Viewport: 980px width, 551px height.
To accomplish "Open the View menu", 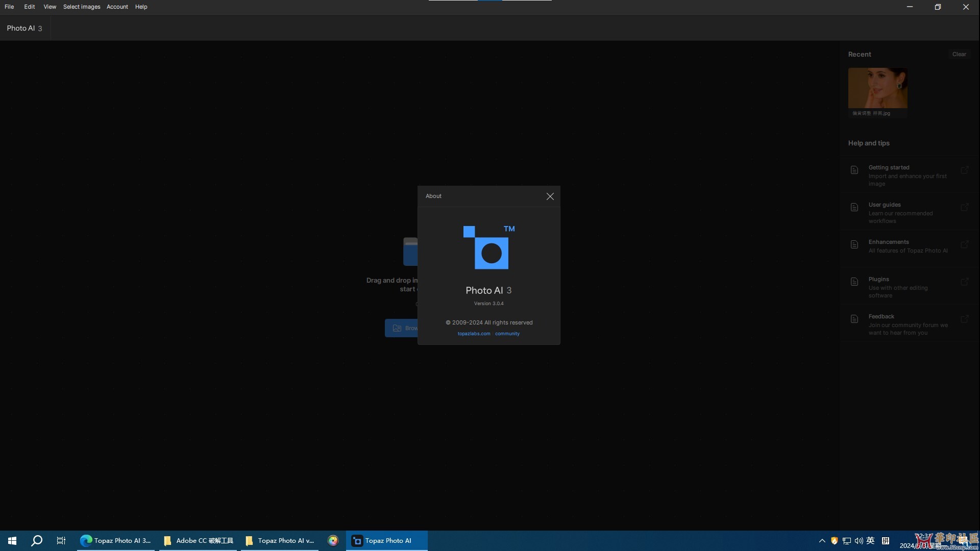I will tap(50, 7).
